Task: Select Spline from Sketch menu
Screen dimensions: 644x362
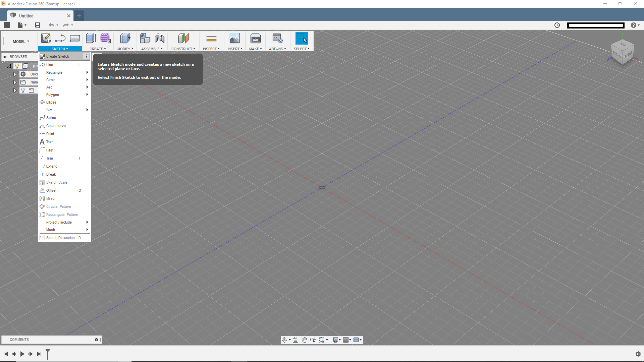Action: (64, 118)
